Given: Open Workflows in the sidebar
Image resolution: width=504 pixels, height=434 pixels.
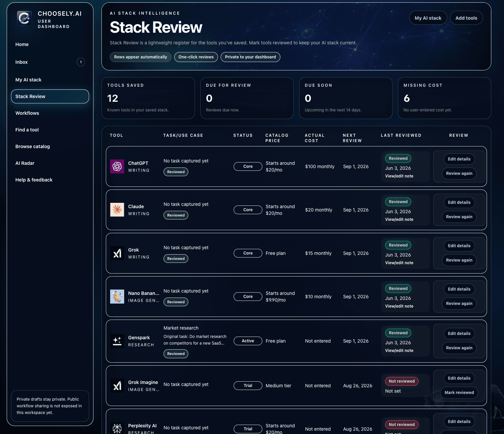Looking at the screenshot, I should pyautogui.click(x=27, y=113).
